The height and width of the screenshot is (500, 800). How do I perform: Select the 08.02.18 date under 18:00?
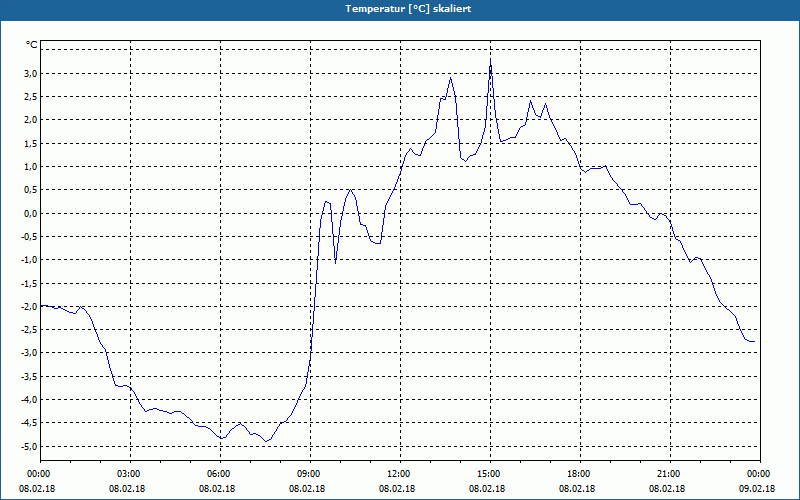577,489
